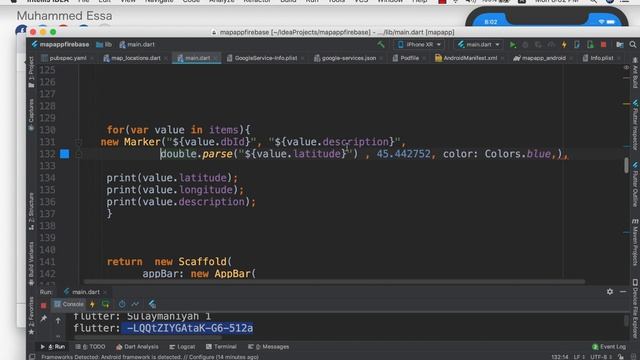Click the editor horizontal scrollbar
The height and width of the screenshot is (360, 640).
[x=334, y=282]
